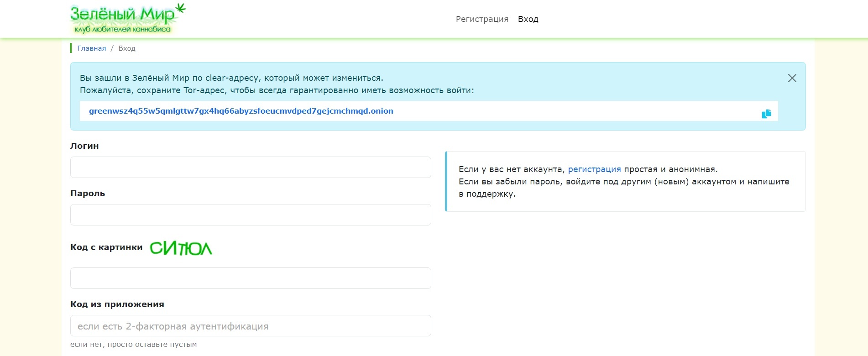Click the клуб любителей каннабиса tagline
Screen dimensions: 868x356
122,30
